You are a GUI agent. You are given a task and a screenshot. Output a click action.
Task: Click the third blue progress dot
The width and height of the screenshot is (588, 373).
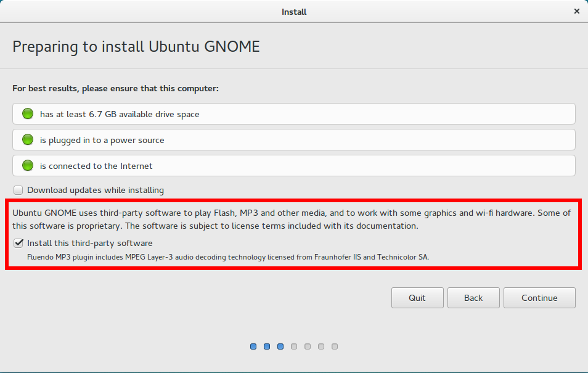(280, 346)
